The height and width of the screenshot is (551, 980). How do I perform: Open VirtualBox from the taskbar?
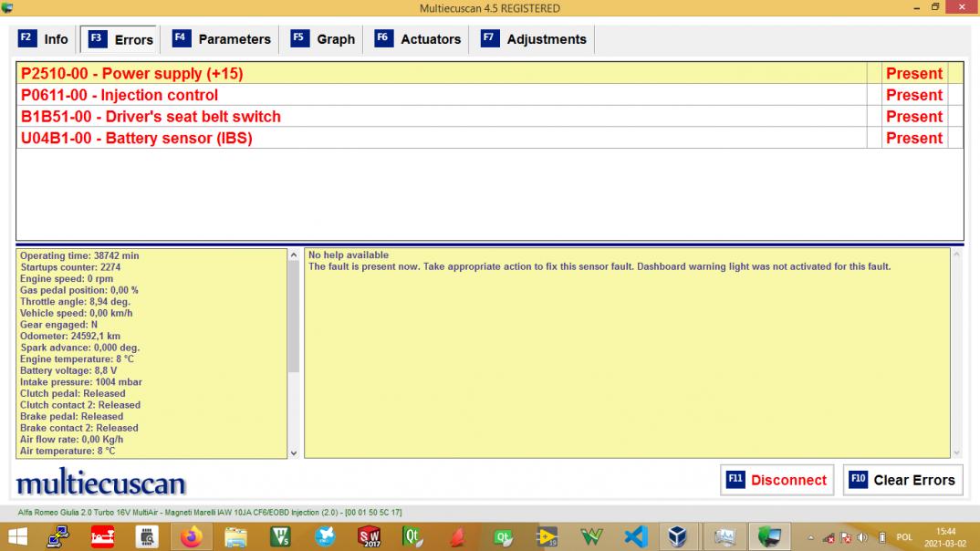click(677, 536)
